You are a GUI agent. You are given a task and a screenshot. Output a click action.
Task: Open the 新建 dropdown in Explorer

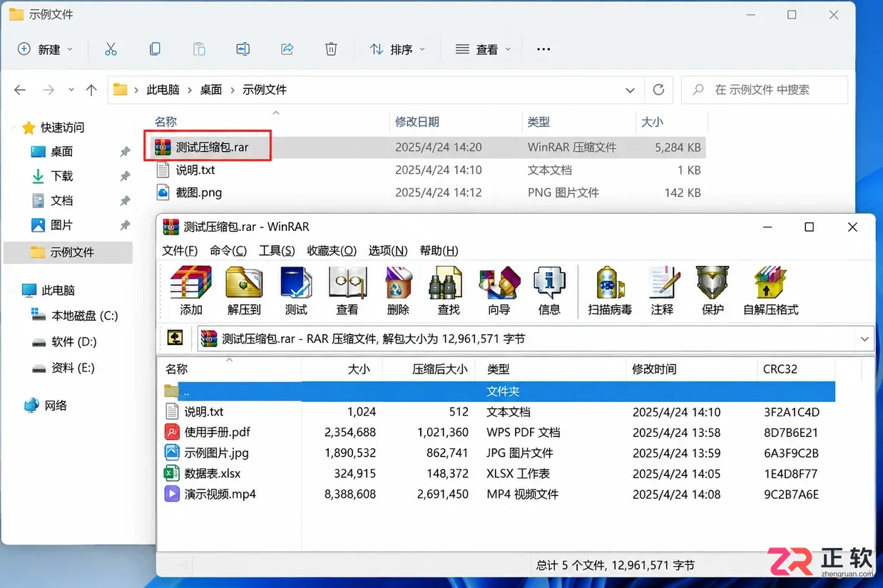pyautogui.click(x=46, y=49)
